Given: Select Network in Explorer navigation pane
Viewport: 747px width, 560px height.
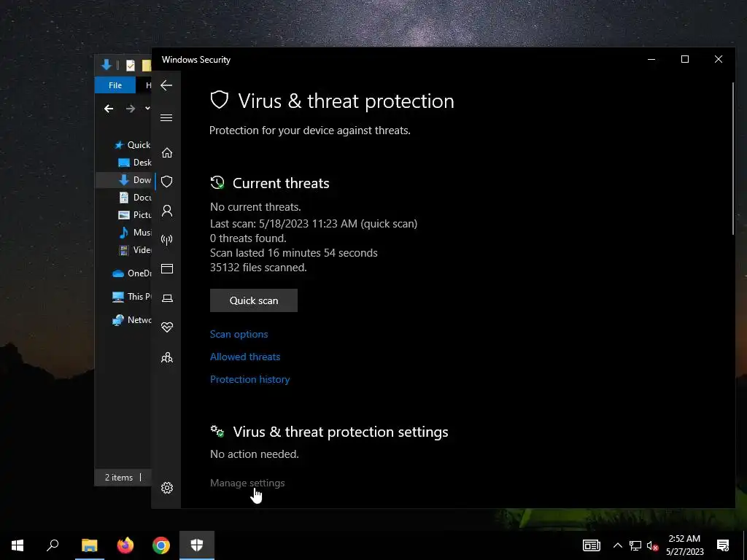Looking at the screenshot, I should [x=131, y=320].
